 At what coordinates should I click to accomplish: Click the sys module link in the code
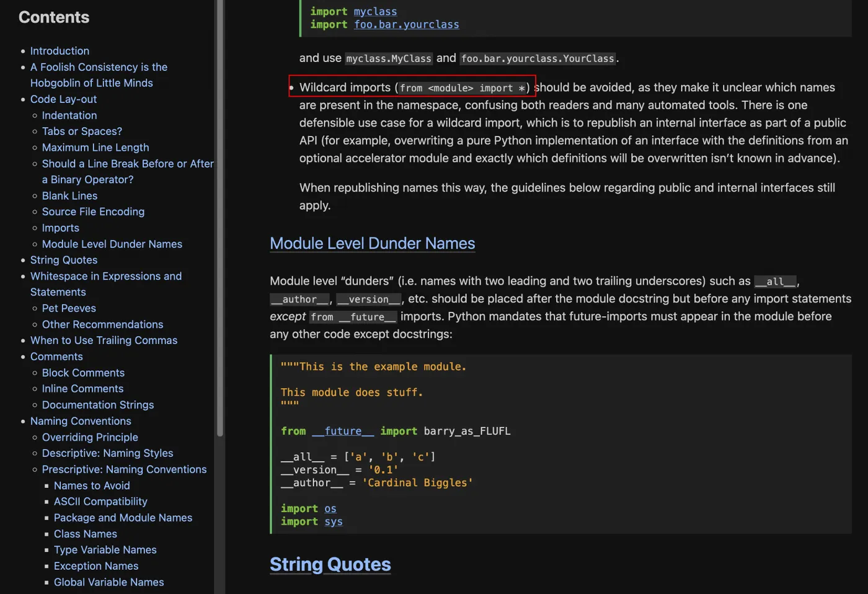333,522
